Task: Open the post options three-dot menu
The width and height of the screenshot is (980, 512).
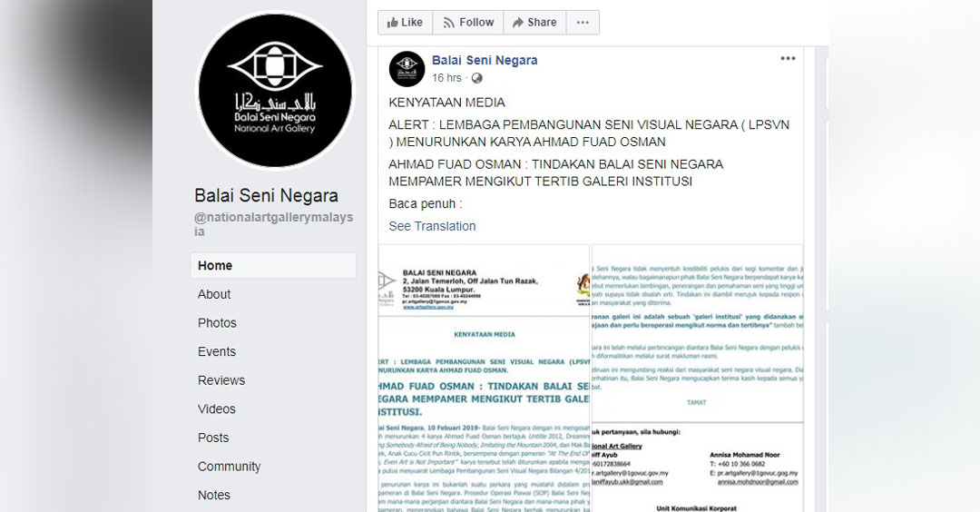Action: [x=788, y=59]
